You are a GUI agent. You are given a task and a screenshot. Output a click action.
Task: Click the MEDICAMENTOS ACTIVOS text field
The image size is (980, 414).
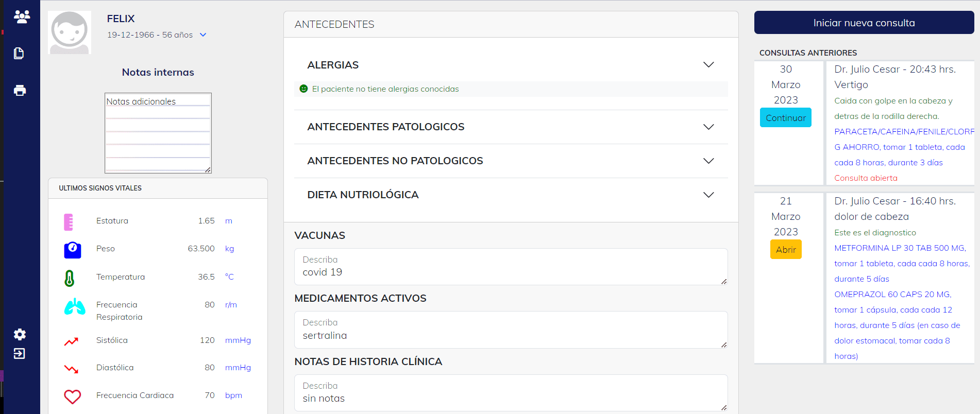pyautogui.click(x=510, y=330)
